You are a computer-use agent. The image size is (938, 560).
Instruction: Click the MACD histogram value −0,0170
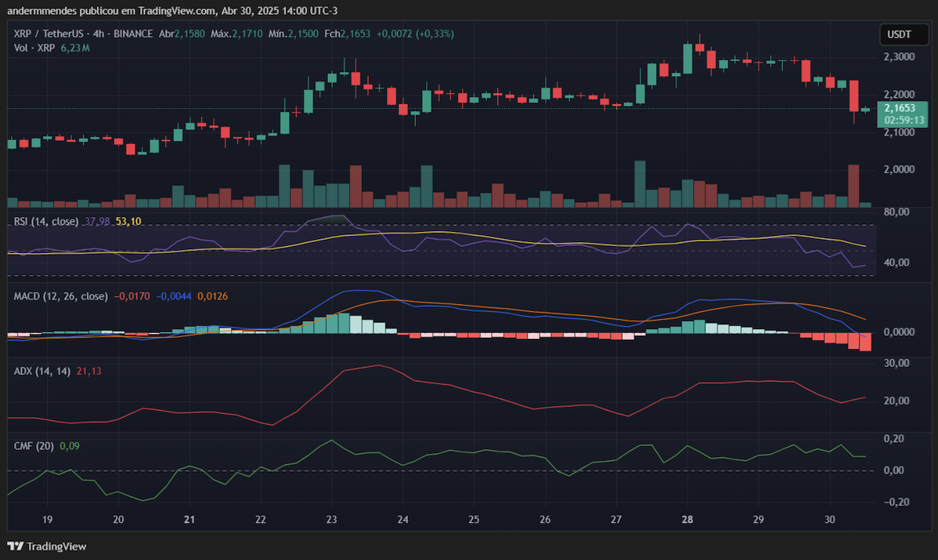(x=133, y=297)
